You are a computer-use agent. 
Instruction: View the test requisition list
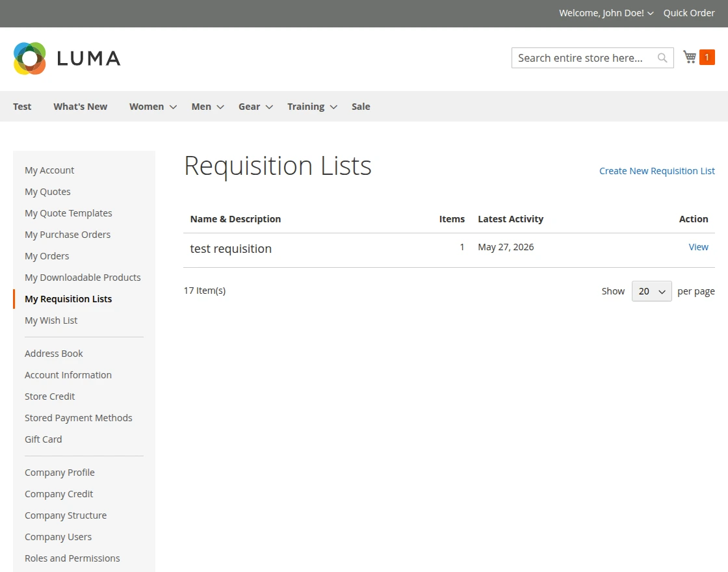click(698, 247)
